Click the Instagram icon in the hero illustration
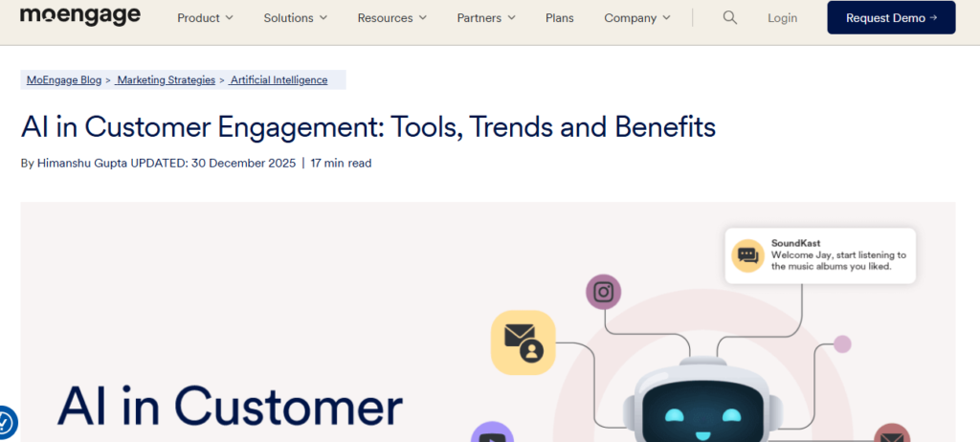 point(603,292)
